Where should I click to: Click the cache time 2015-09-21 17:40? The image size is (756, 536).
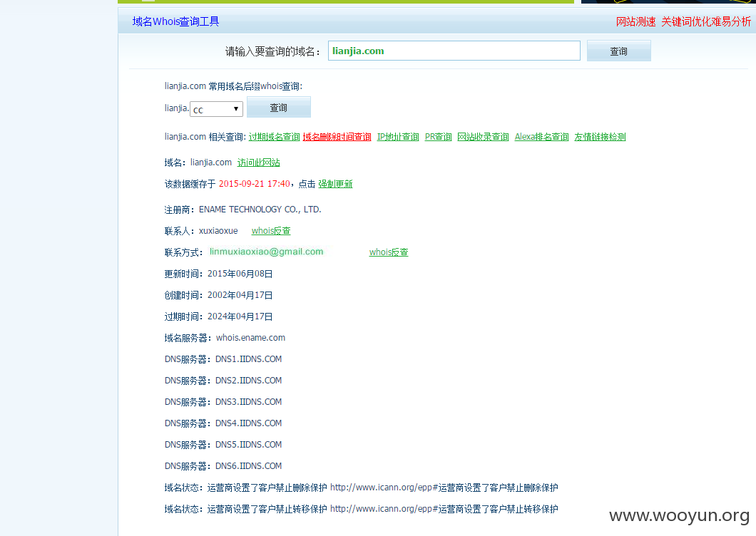click(254, 184)
